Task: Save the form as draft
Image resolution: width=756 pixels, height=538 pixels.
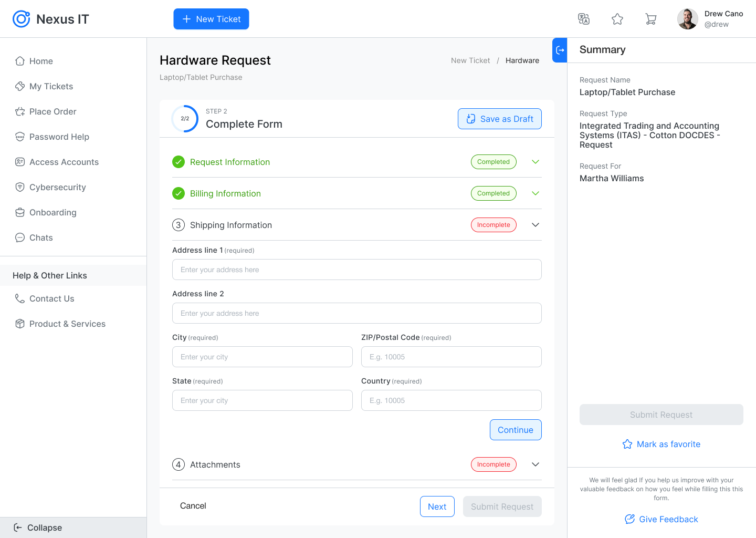Action: click(x=499, y=119)
